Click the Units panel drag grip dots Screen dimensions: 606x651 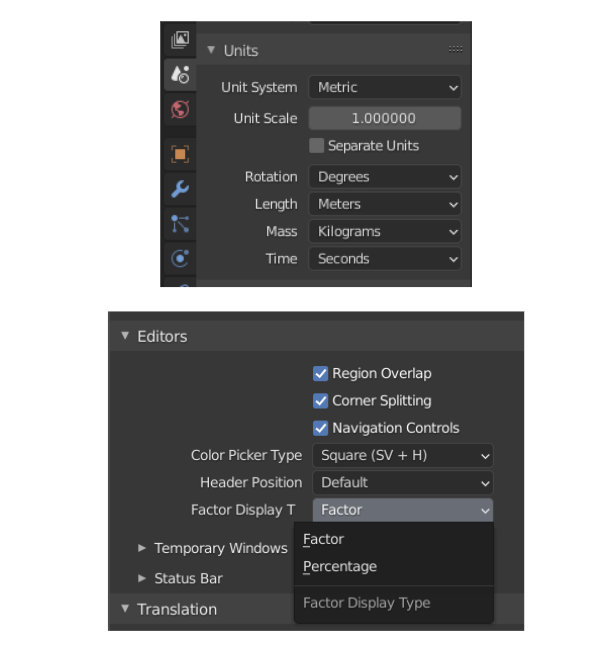455,49
